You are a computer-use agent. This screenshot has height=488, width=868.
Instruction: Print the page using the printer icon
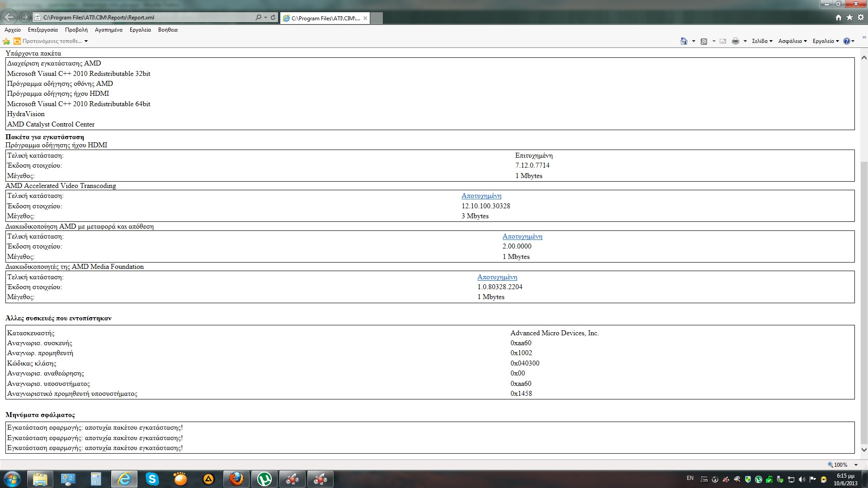736,41
